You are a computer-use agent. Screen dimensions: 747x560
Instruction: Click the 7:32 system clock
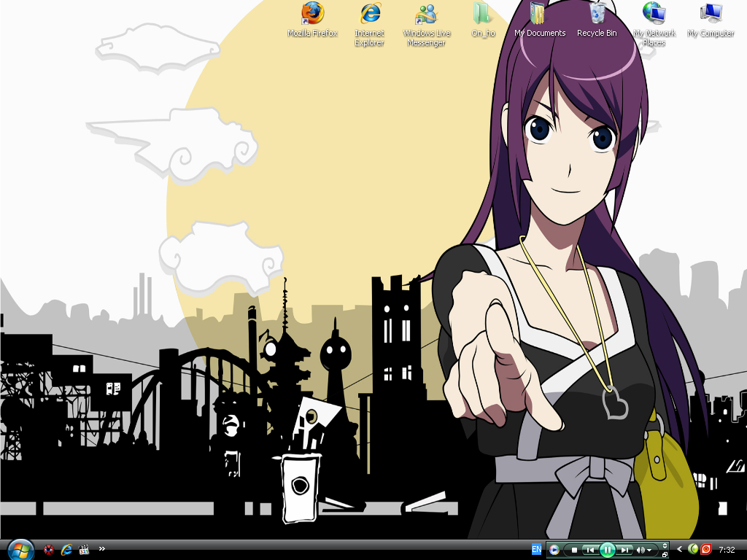pyautogui.click(x=727, y=550)
